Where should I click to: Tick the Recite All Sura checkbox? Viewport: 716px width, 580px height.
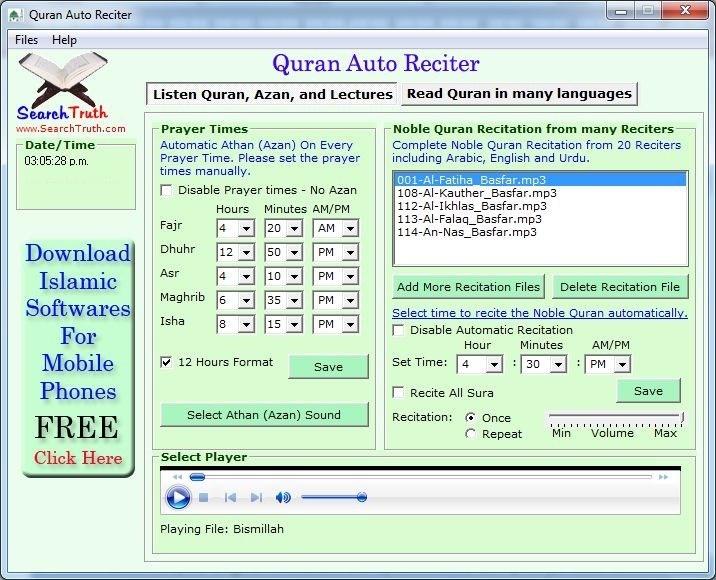point(398,392)
